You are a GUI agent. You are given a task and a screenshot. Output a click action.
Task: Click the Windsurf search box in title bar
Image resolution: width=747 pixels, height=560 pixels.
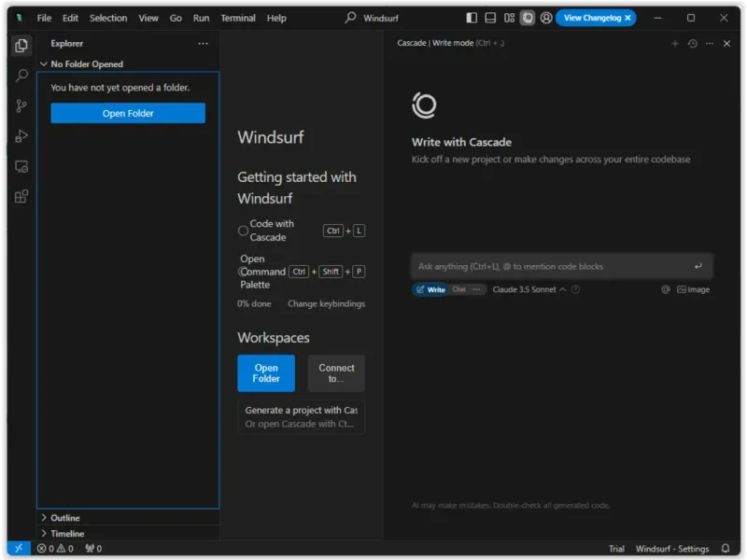(x=372, y=18)
